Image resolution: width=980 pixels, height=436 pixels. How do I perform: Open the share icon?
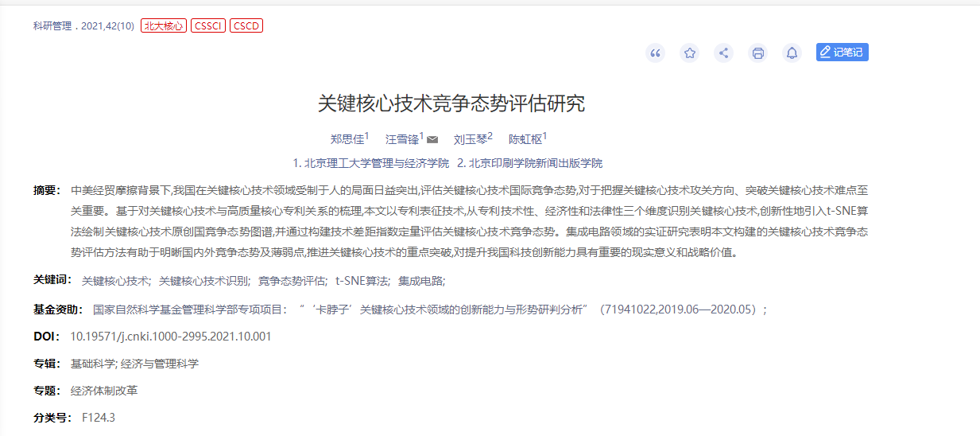[x=723, y=53]
